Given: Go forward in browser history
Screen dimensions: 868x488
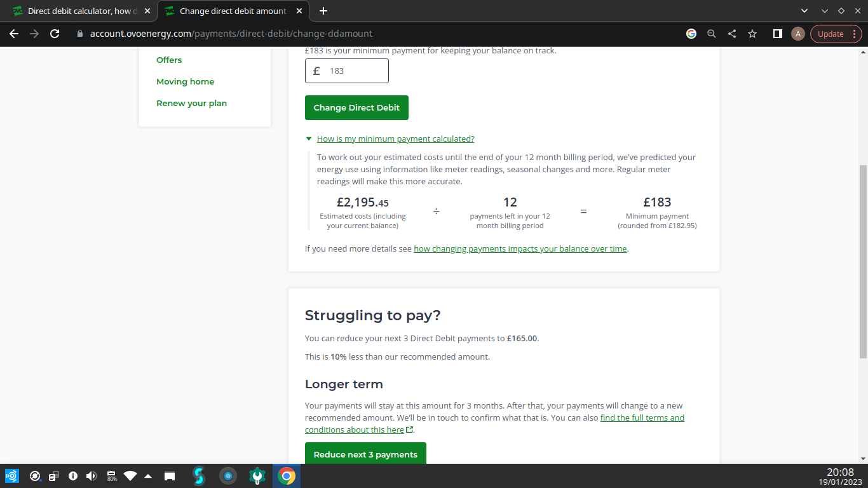Looking at the screenshot, I should click(x=34, y=34).
